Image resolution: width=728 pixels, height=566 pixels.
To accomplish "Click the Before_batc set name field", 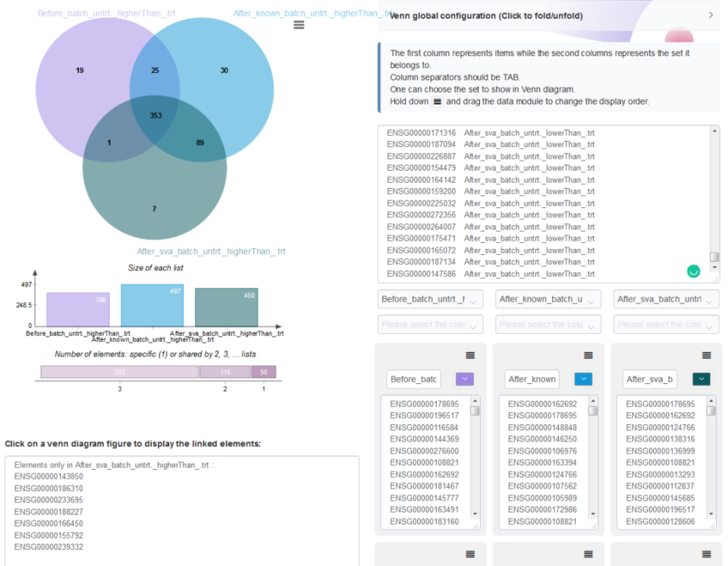I will click(x=413, y=379).
